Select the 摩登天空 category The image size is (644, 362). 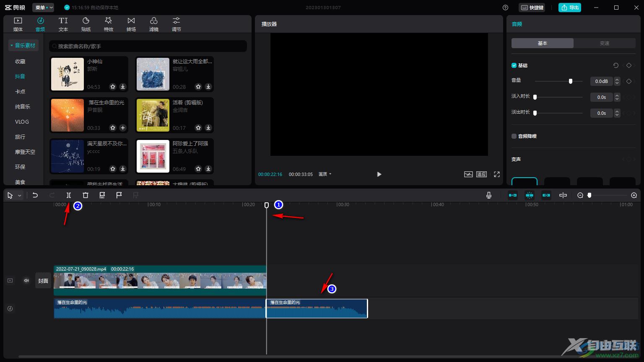pos(25,152)
